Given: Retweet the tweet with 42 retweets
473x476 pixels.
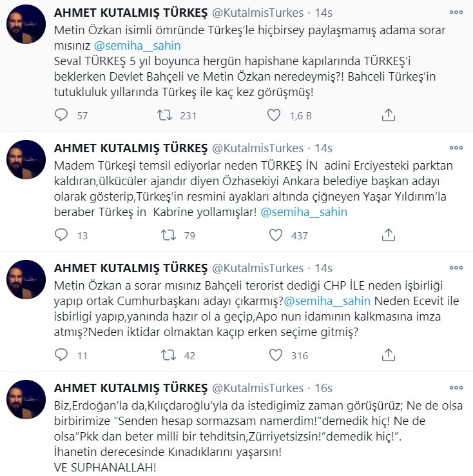Looking at the screenshot, I should point(165,355).
